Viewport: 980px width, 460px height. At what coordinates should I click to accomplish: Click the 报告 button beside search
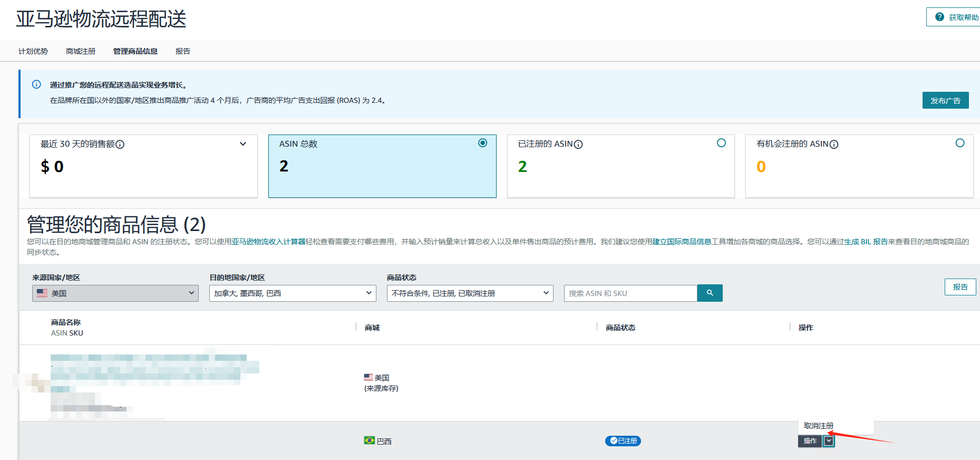click(960, 287)
